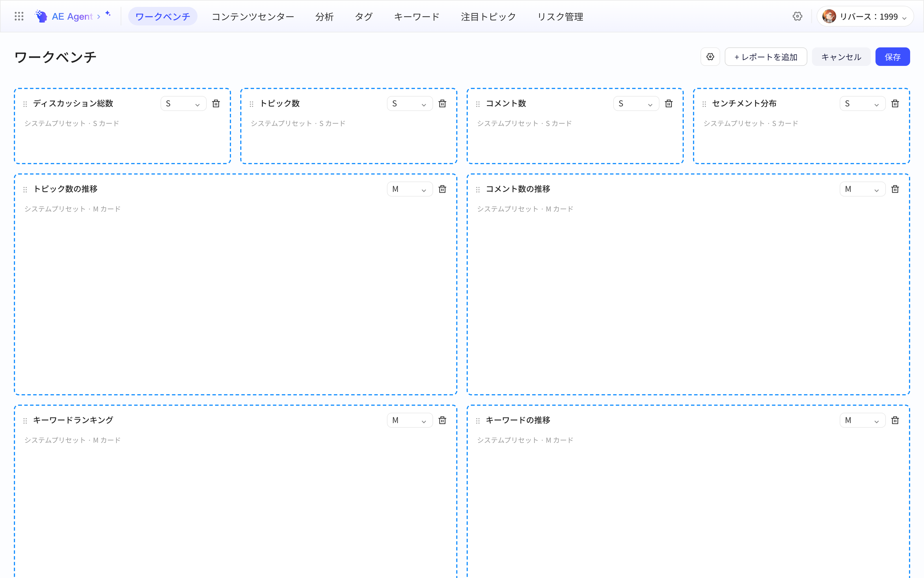Click the コメント数の推移 card title
Viewport: 924px width, 578px height.
click(x=518, y=189)
